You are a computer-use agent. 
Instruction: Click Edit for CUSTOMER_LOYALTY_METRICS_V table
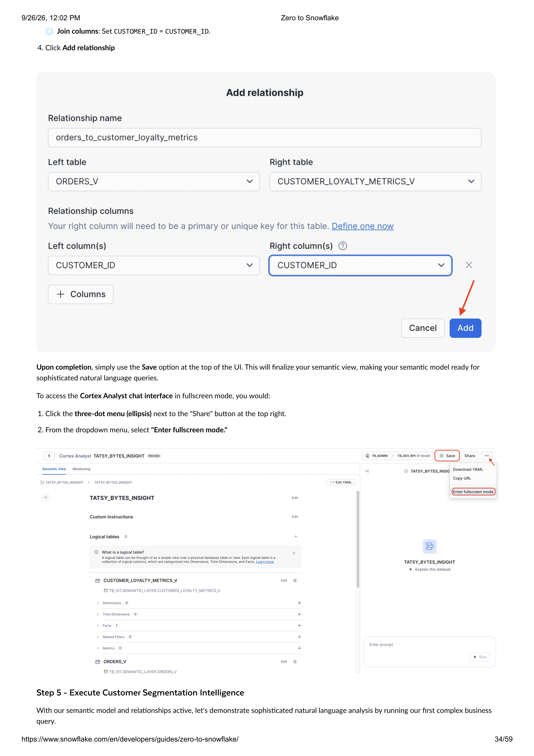pyautogui.click(x=284, y=581)
